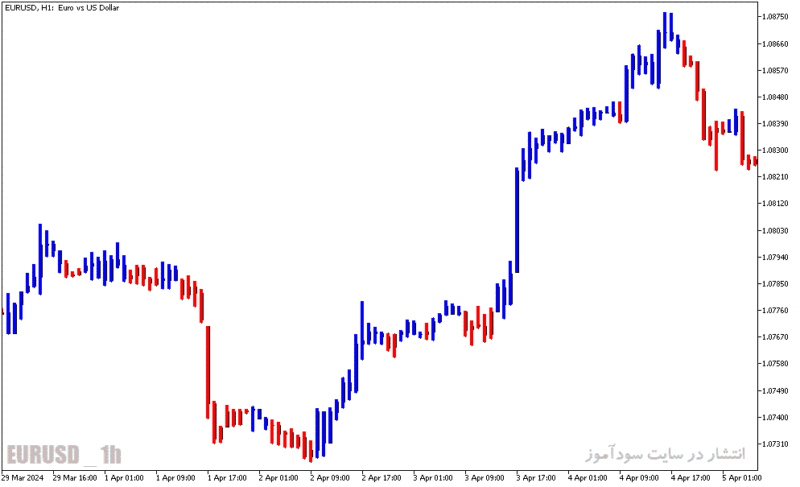The height and width of the screenshot is (487, 800).
Task: Click the 1 Apr 09:00 time label
Action: (176, 478)
